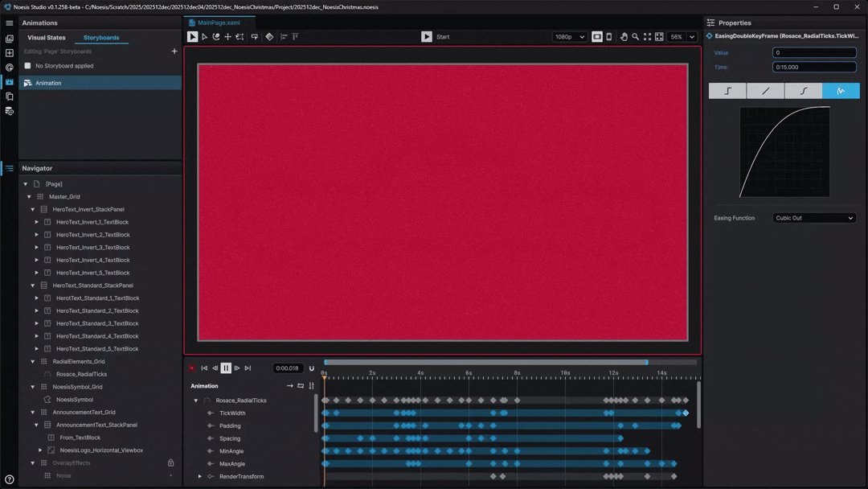Collapse HeroText_Invert_StackPanel node
Image resolution: width=868 pixels, height=489 pixels.
click(33, 209)
